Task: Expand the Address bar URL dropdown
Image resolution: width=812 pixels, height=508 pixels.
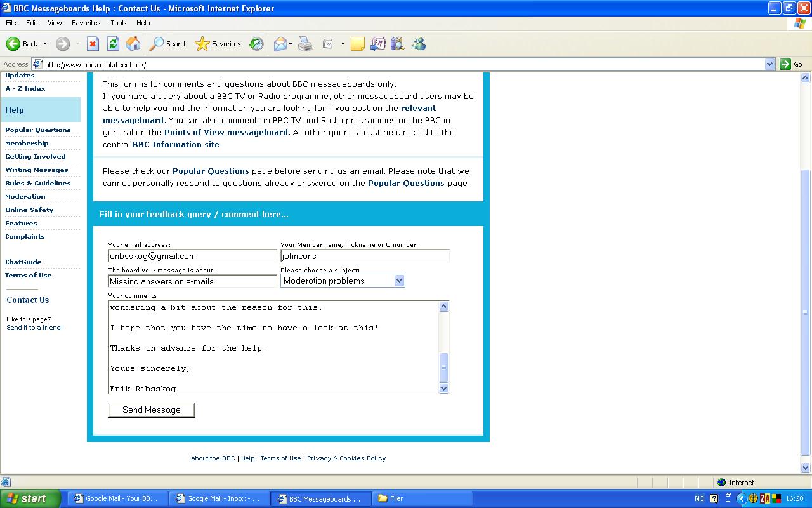Action: point(769,64)
